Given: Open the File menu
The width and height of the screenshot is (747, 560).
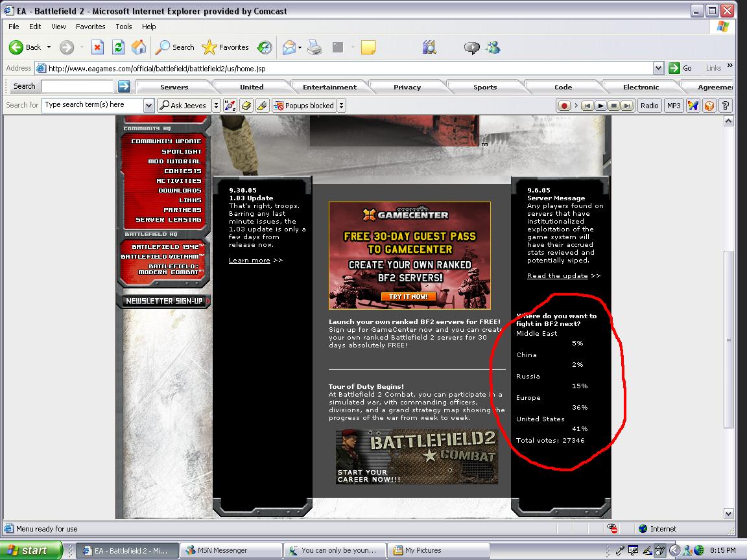Looking at the screenshot, I should [x=14, y=27].
